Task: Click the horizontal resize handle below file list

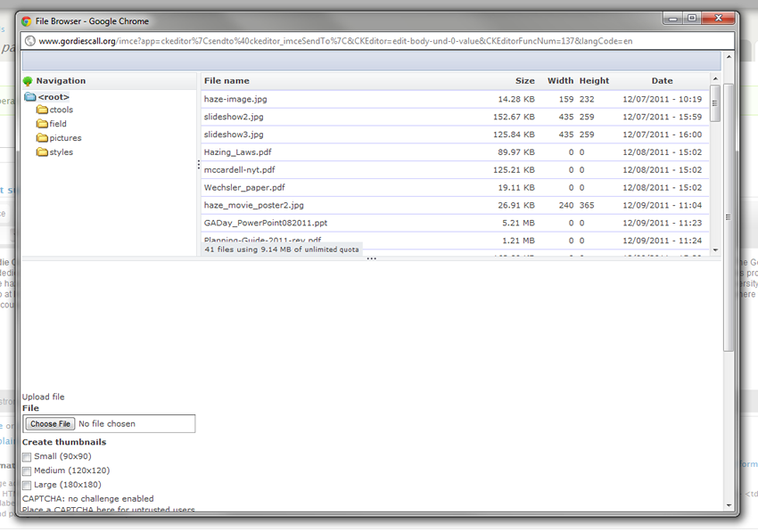Action: tap(372, 259)
